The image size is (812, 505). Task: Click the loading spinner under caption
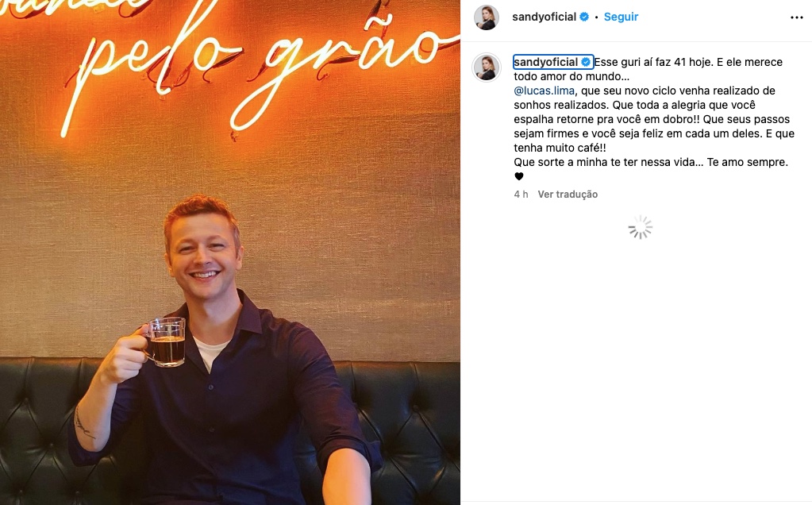pyautogui.click(x=641, y=227)
